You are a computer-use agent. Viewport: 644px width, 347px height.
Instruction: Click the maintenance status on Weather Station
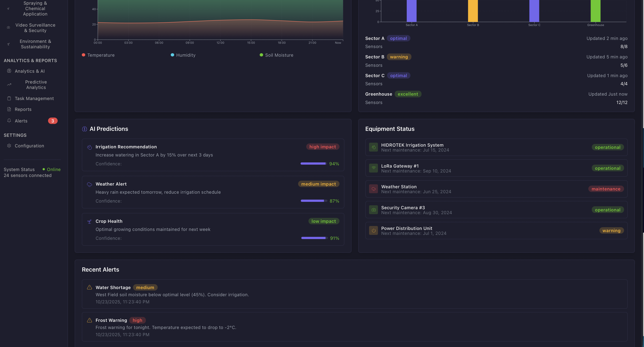tap(606, 189)
